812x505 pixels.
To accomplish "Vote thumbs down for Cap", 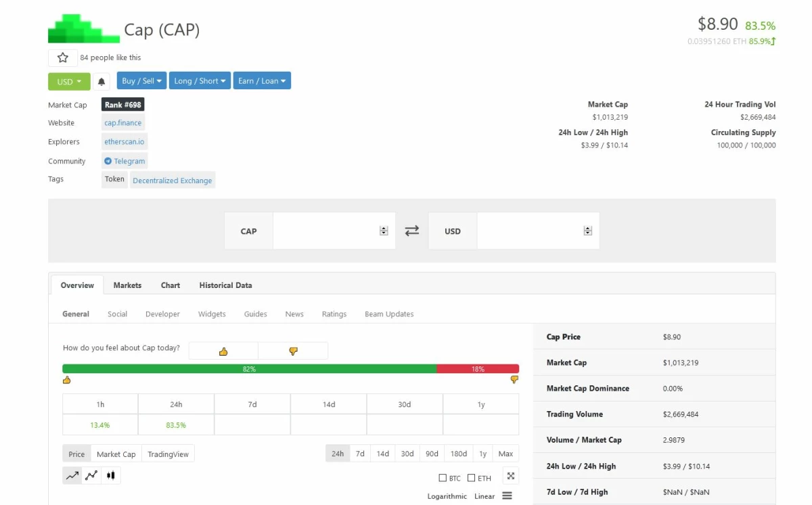I will click(x=293, y=351).
